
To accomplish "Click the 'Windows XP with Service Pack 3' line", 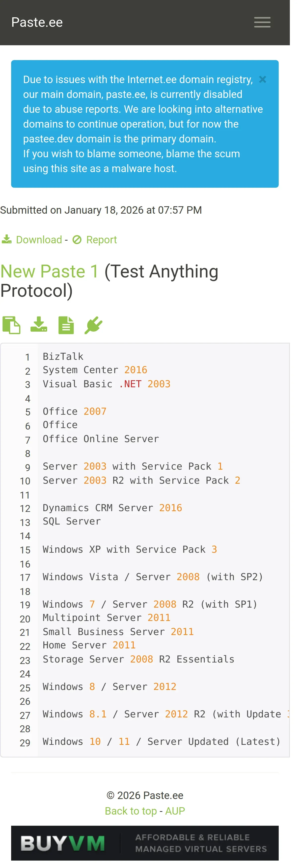I will [x=130, y=549].
